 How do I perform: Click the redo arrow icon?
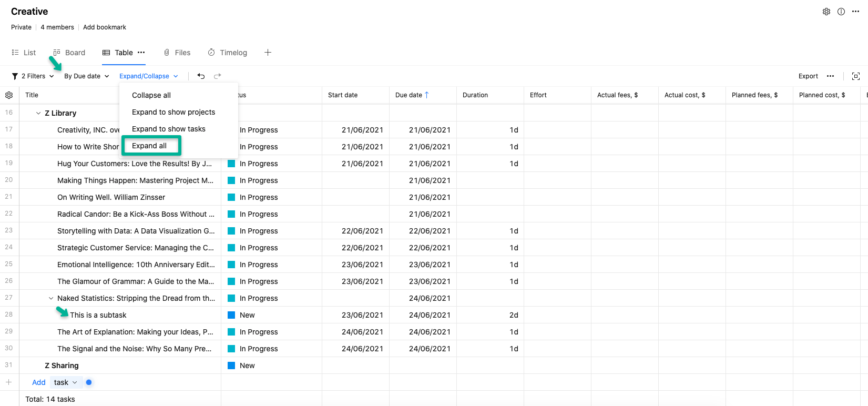coord(217,76)
